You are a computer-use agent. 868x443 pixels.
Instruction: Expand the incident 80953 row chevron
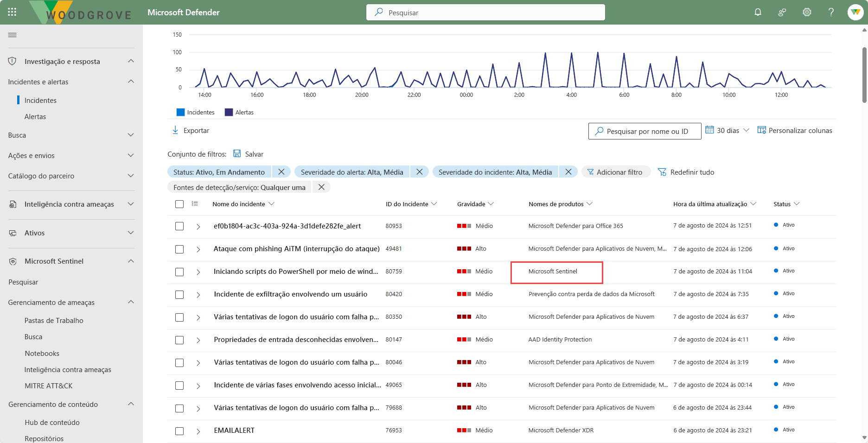point(198,226)
